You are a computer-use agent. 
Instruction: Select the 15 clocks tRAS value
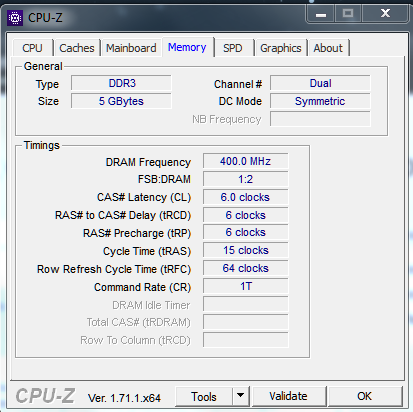(x=246, y=250)
